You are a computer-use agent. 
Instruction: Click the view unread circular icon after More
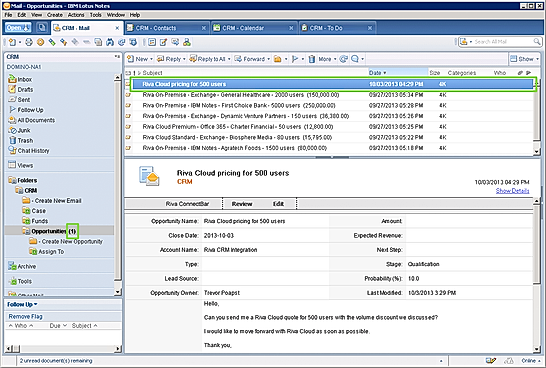(344, 59)
